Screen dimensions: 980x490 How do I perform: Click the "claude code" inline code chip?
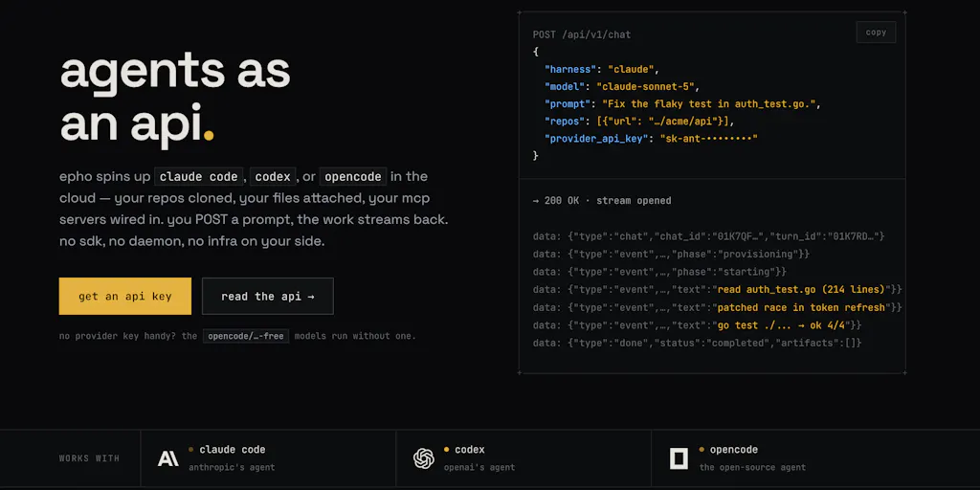pyautogui.click(x=199, y=177)
